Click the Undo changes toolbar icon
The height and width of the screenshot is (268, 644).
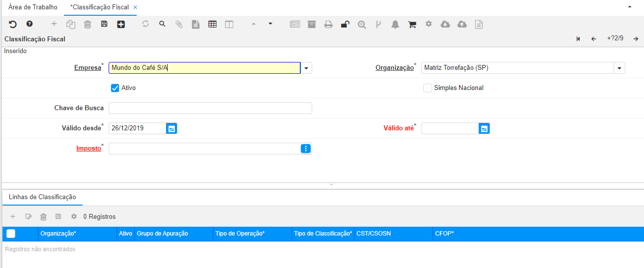[13, 24]
